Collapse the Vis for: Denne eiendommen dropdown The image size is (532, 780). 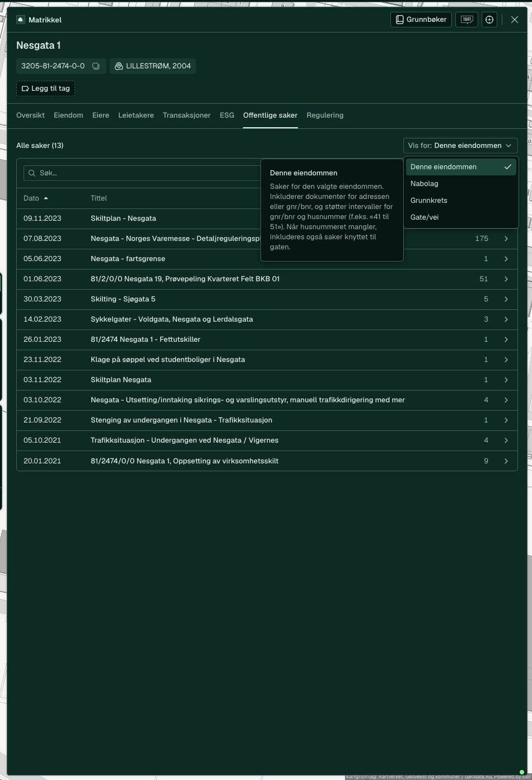pyautogui.click(x=460, y=146)
